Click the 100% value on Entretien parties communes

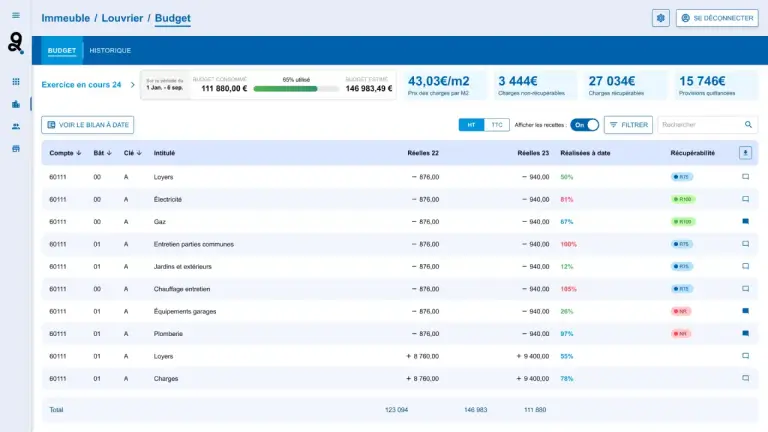[568, 244]
